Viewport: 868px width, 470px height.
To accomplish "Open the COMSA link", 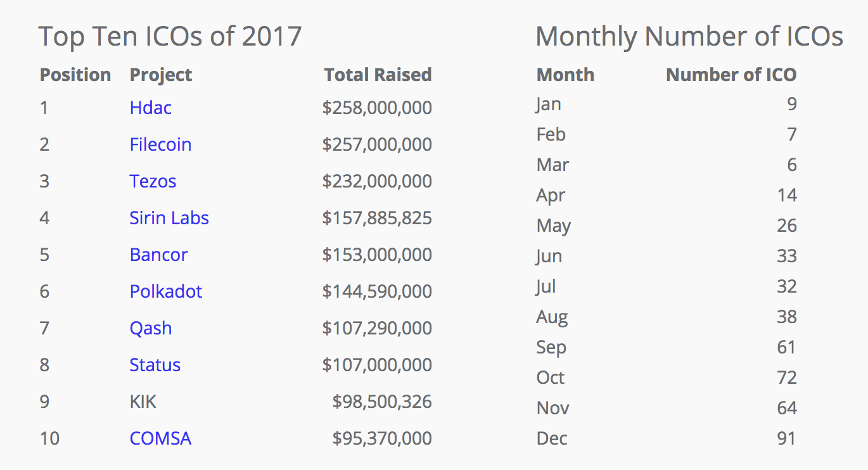I will click(160, 438).
